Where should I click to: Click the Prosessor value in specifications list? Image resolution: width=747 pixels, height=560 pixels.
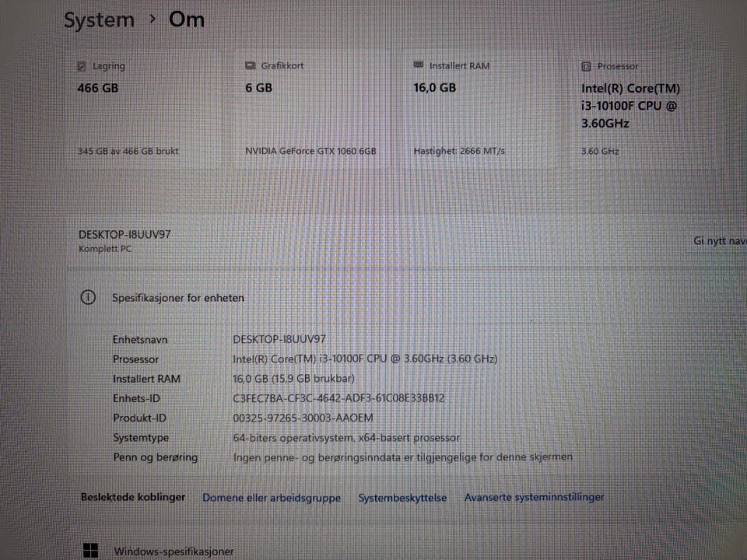click(365, 359)
